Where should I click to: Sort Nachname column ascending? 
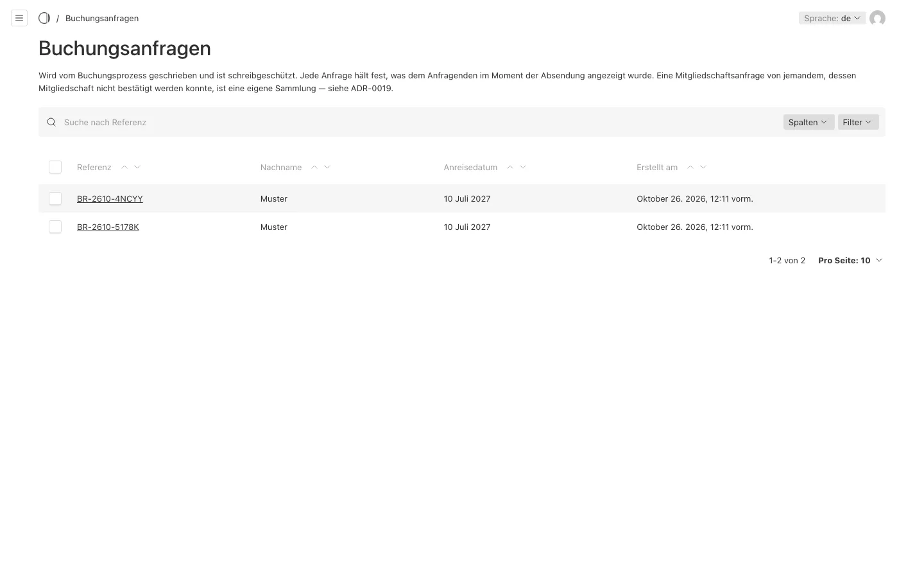tap(314, 167)
